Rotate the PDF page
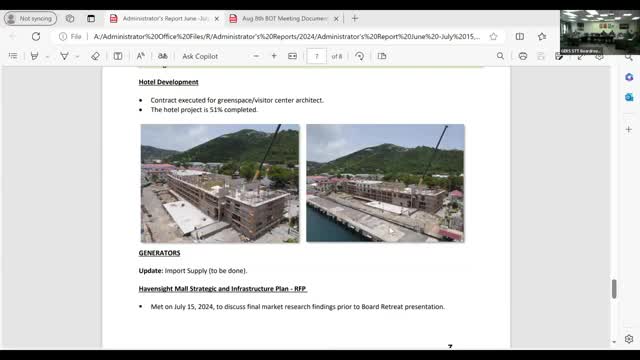Image resolution: width=640 pixels, height=360 pixels. coord(360,56)
